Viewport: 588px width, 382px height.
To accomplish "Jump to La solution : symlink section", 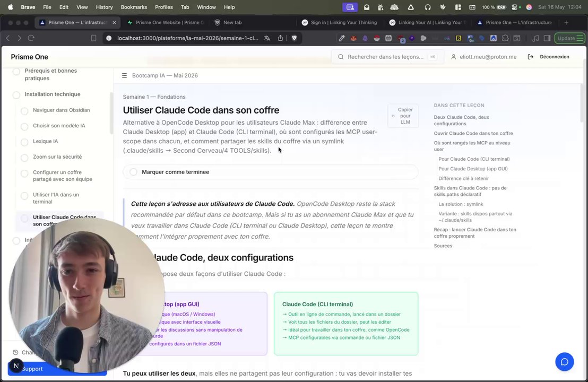I will coord(461,204).
